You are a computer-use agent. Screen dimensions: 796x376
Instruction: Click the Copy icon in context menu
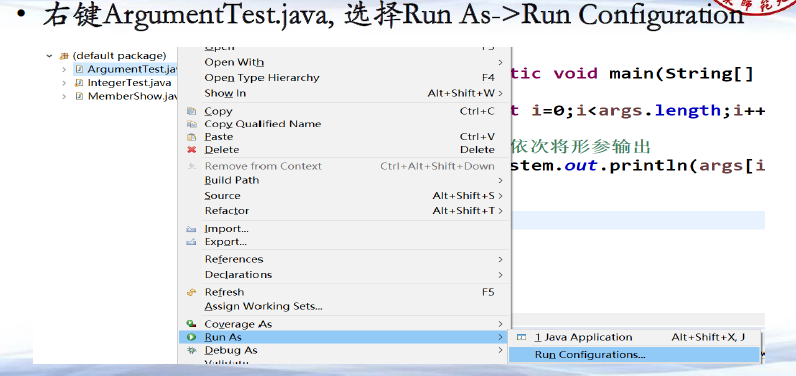click(x=191, y=111)
